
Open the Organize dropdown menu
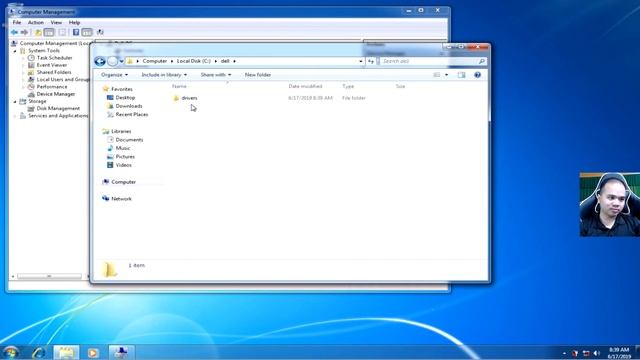[114, 75]
